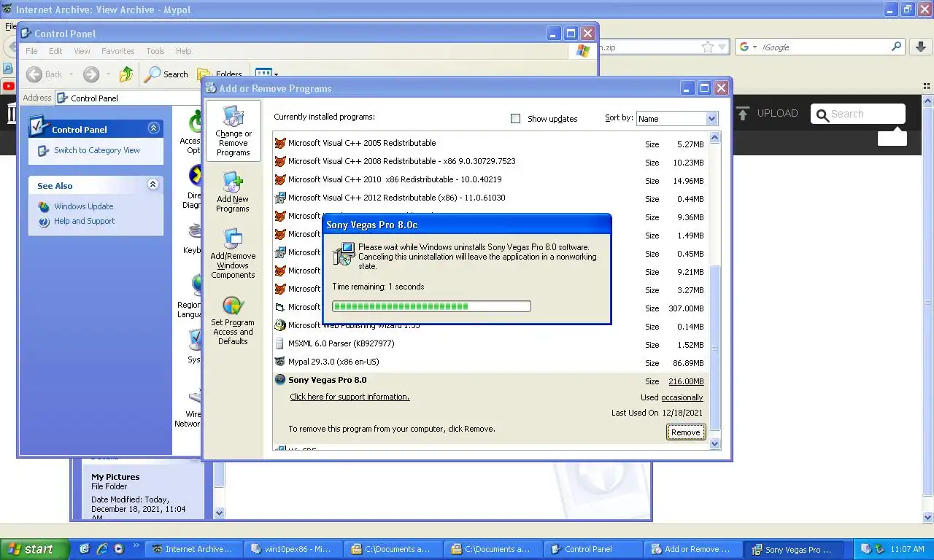Switch to Category View link

(97, 150)
